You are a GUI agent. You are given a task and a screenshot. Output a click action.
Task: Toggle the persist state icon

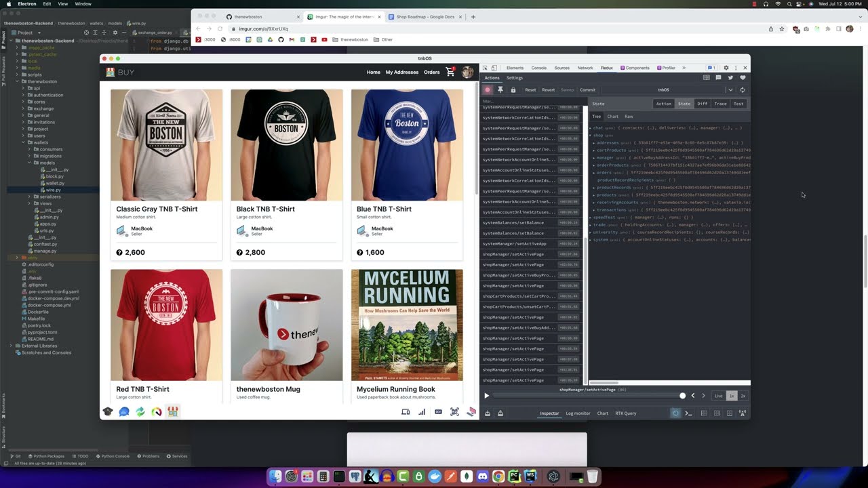(675, 413)
